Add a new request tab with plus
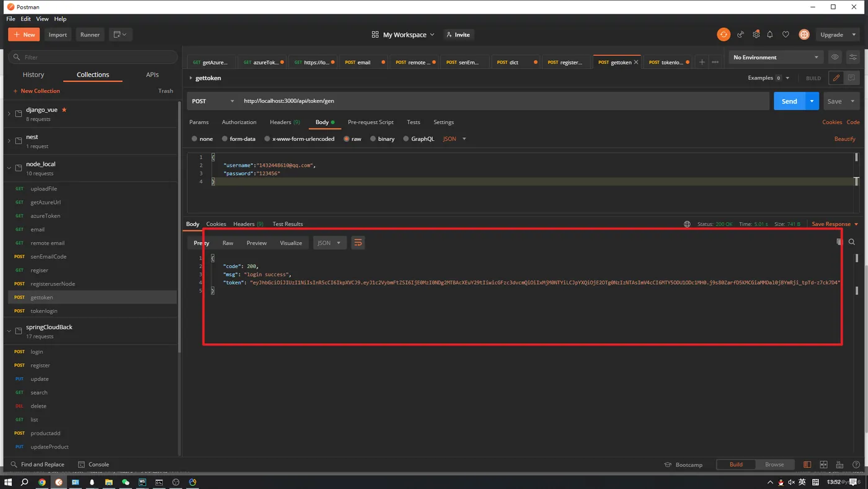868x489 pixels. click(x=702, y=62)
